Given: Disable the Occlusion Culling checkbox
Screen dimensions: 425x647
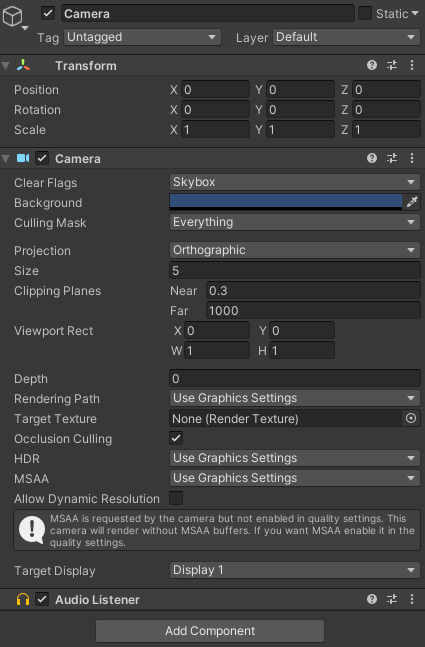Looking at the screenshot, I should (176, 438).
